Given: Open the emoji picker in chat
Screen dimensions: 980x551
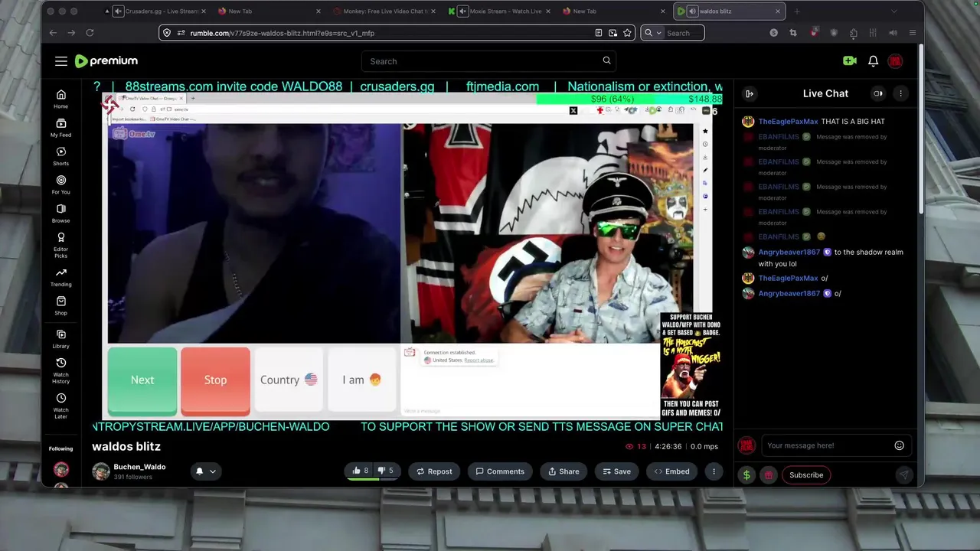Looking at the screenshot, I should click(900, 445).
